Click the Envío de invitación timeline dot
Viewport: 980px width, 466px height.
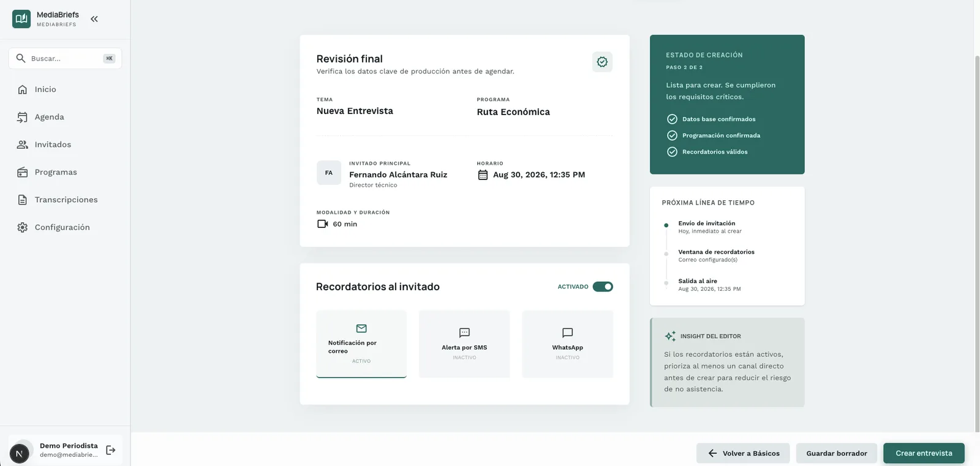(666, 225)
